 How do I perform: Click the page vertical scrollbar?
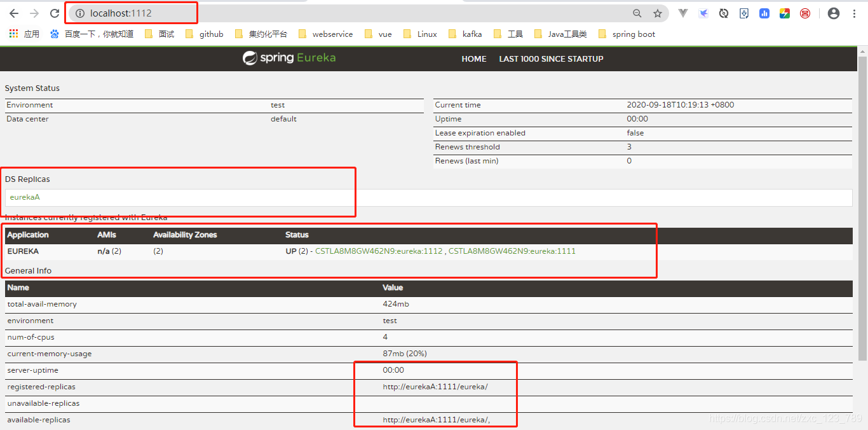862,210
